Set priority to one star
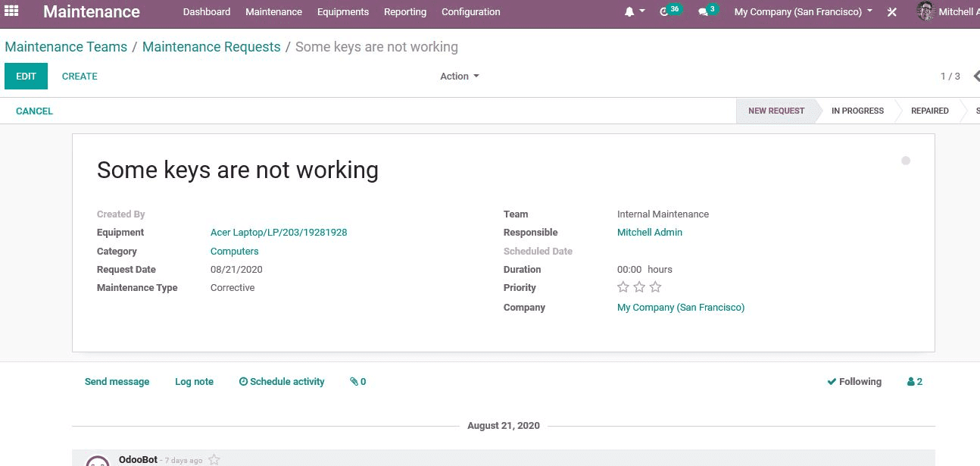 623,287
